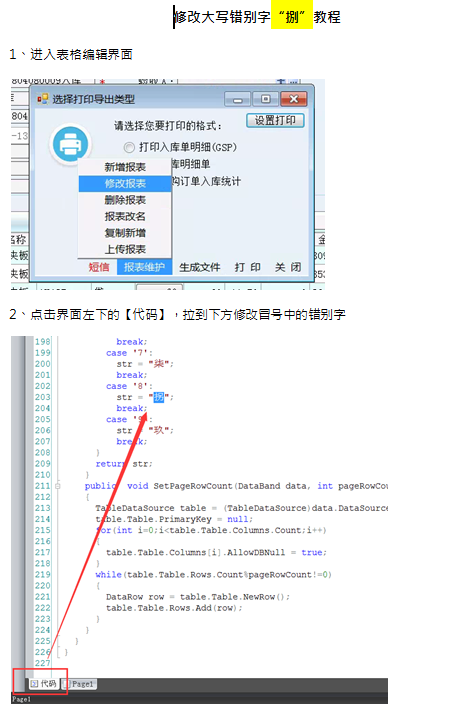Click the dialog title bar app icon
Image resolution: width=474 pixels, height=721 pixels.
point(43,99)
